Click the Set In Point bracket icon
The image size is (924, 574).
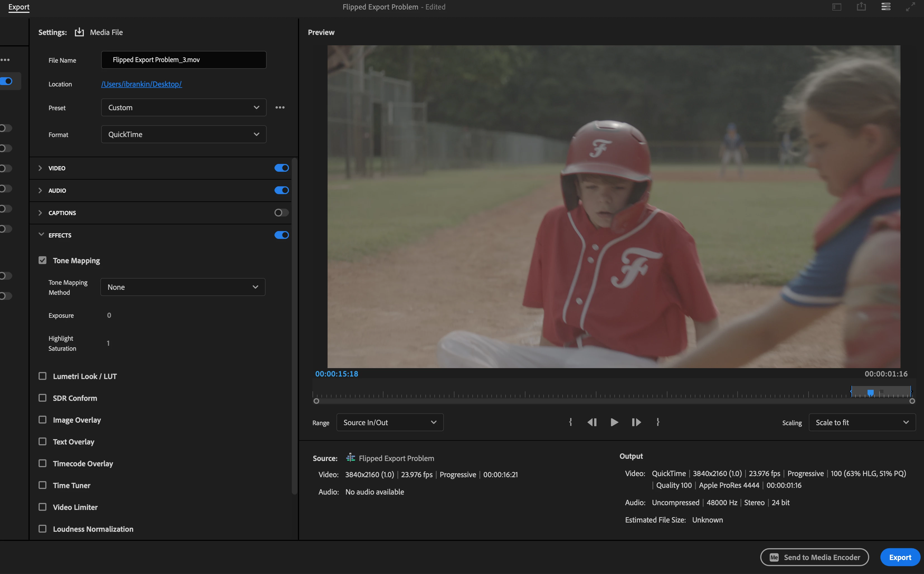[570, 422]
